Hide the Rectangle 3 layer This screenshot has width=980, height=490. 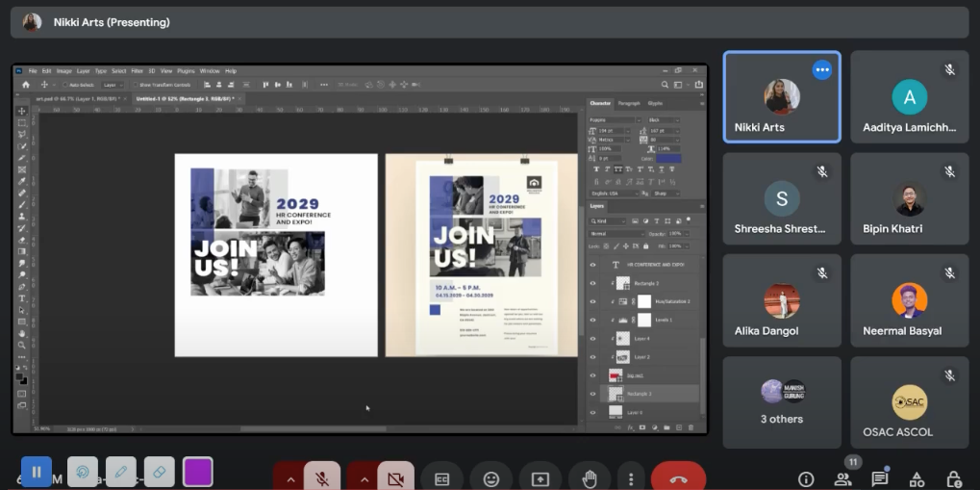pos(593,394)
